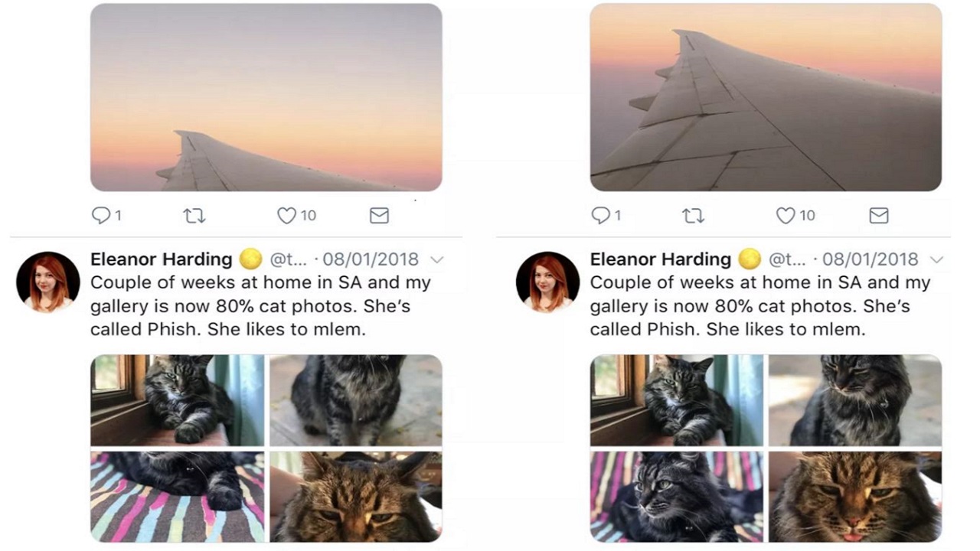
Task: Open Eleanor Harding's profile name on left
Action: click(x=161, y=259)
